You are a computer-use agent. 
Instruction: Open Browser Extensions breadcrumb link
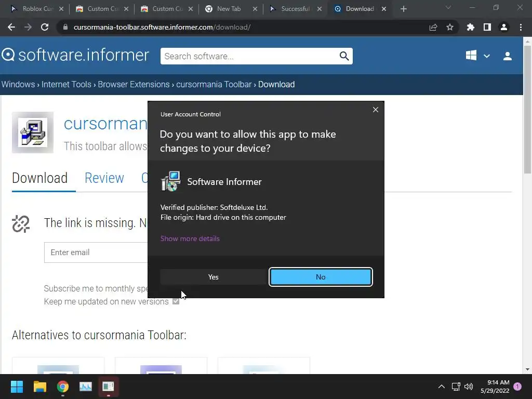(x=134, y=84)
